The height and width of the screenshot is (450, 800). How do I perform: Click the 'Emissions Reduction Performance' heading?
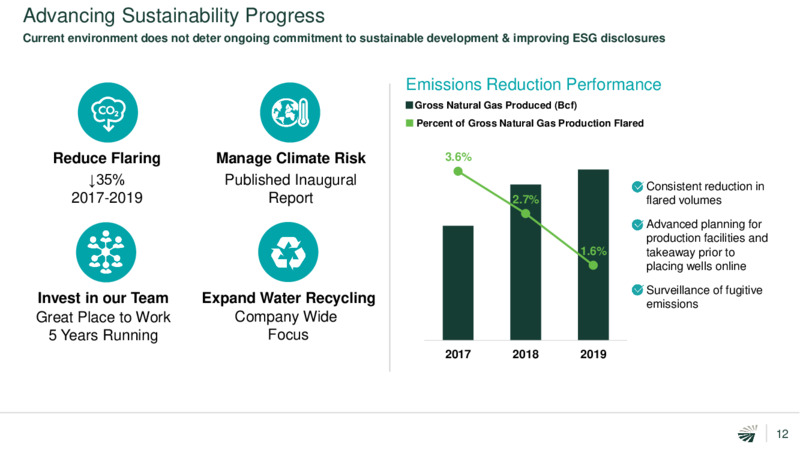pyautogui.click(x=533, y=84)
